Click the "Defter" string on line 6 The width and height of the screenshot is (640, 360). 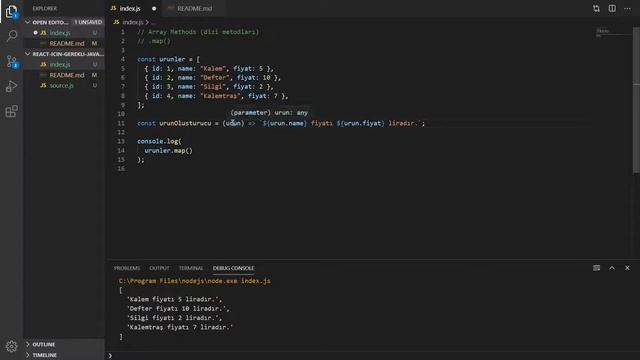(215, 78)
